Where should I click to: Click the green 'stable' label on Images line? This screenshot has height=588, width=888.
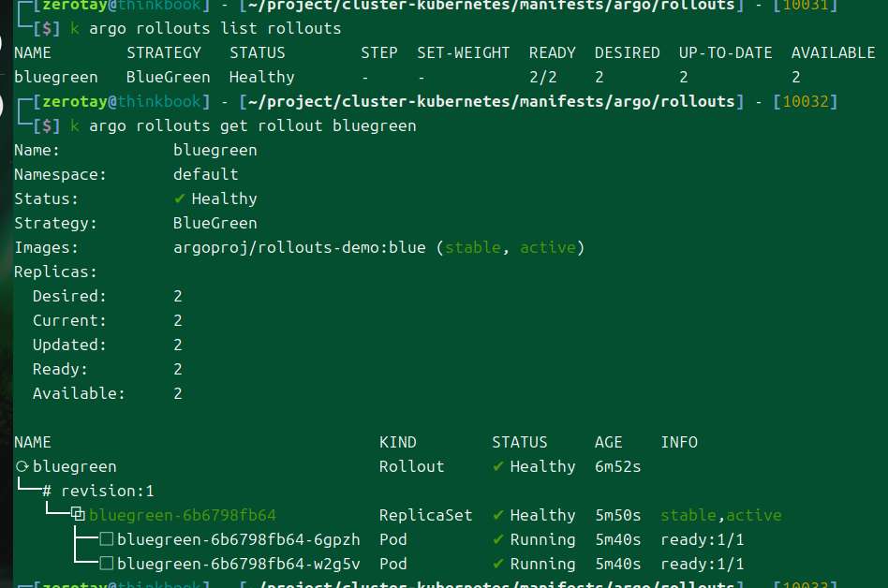(473, 247)
